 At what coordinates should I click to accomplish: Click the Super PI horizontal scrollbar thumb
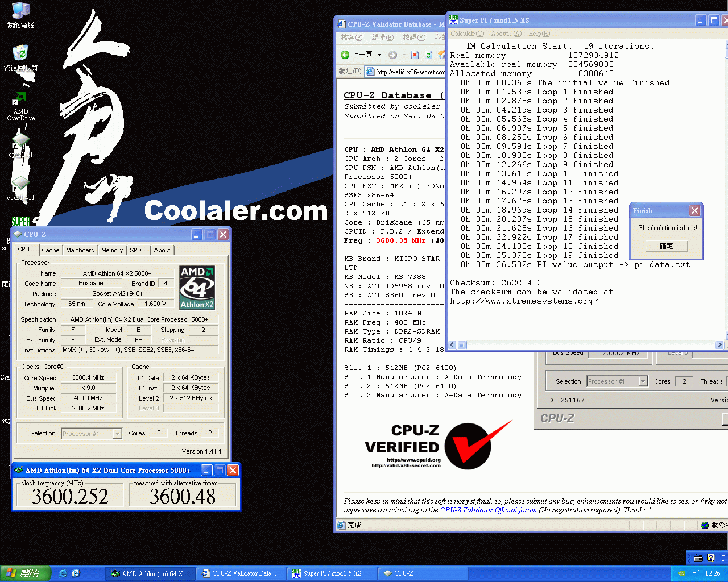(x=462, y=345)
